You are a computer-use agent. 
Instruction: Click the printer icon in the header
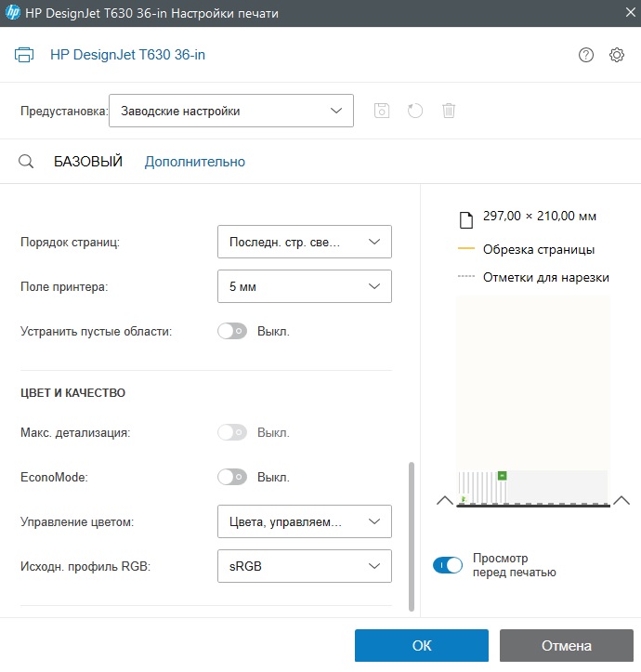point(25,55)
